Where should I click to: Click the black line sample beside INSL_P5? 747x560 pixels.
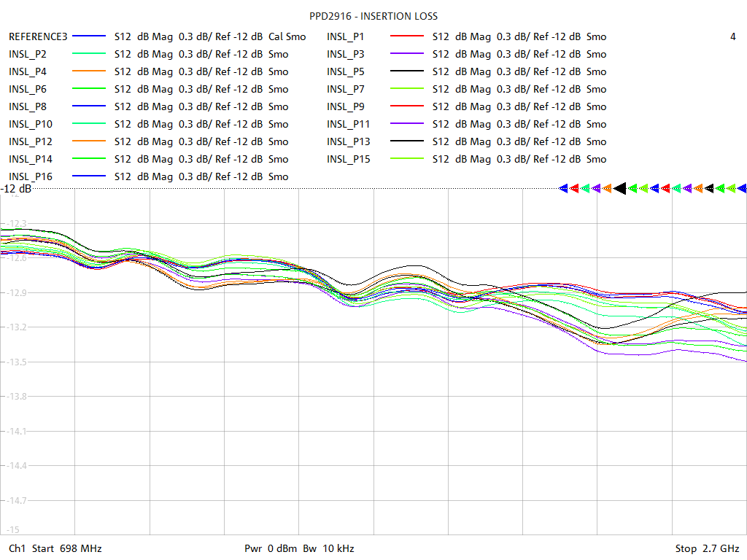point(407,71)
